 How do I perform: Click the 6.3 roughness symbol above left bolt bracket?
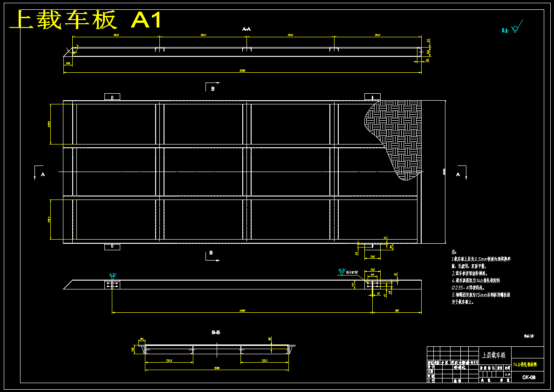(x=112, y=276)
